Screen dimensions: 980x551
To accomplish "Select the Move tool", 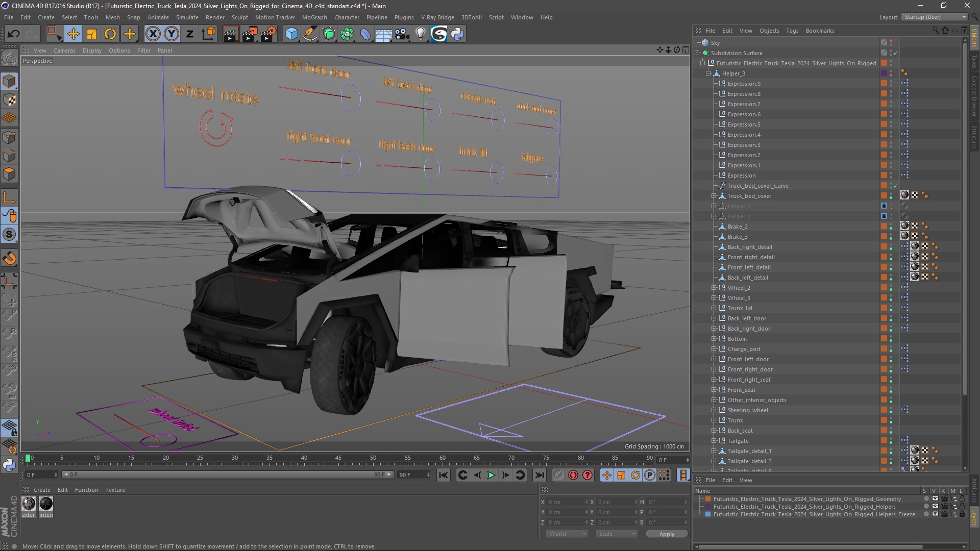I will click(x=73, y=34).
